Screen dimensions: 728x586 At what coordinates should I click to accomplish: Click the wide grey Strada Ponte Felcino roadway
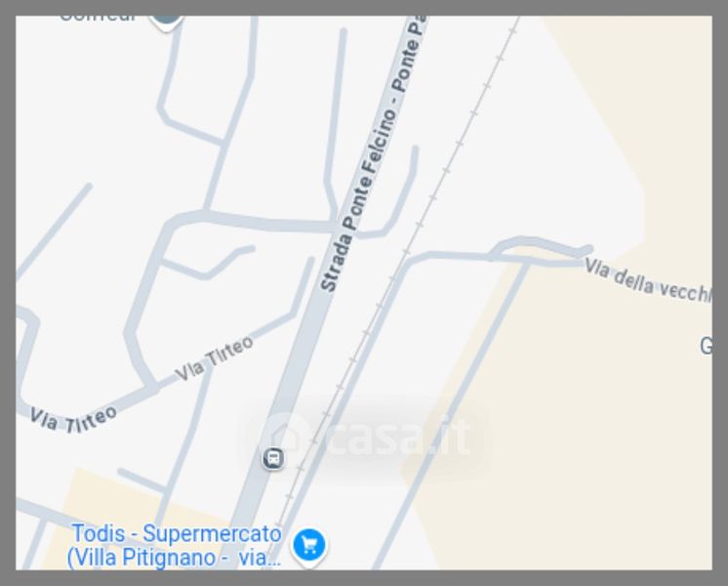coord(297,372)
